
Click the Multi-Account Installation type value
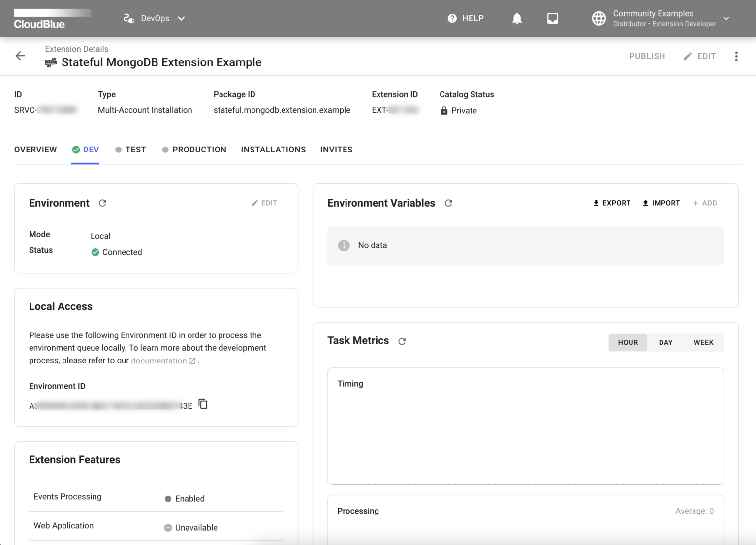145,110
